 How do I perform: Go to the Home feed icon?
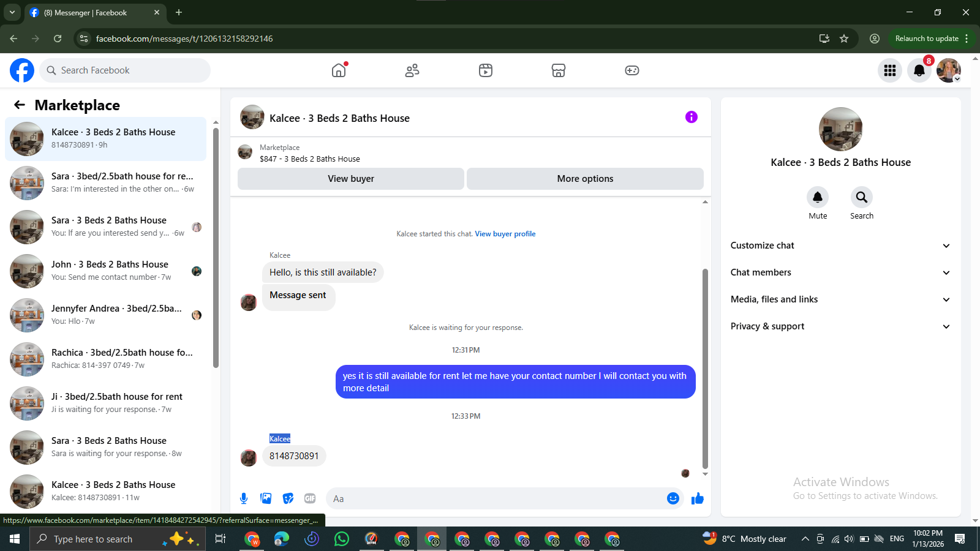(x=339, y=70)
